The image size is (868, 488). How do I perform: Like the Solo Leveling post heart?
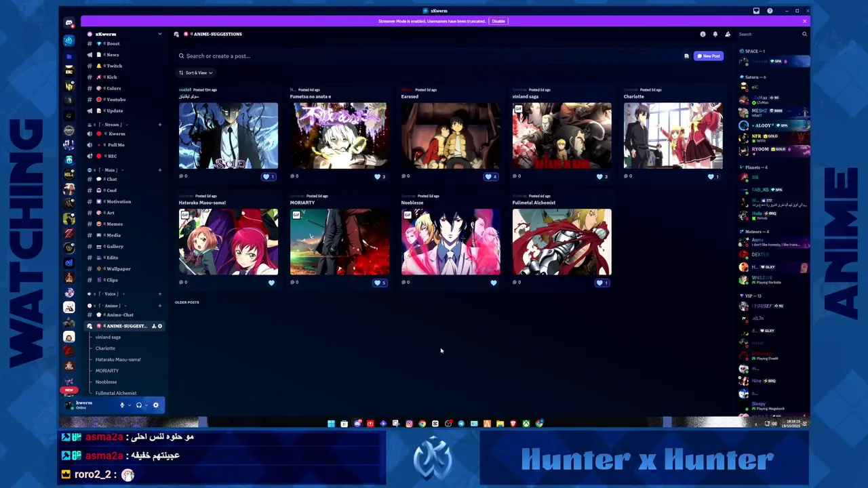[269, 176]
